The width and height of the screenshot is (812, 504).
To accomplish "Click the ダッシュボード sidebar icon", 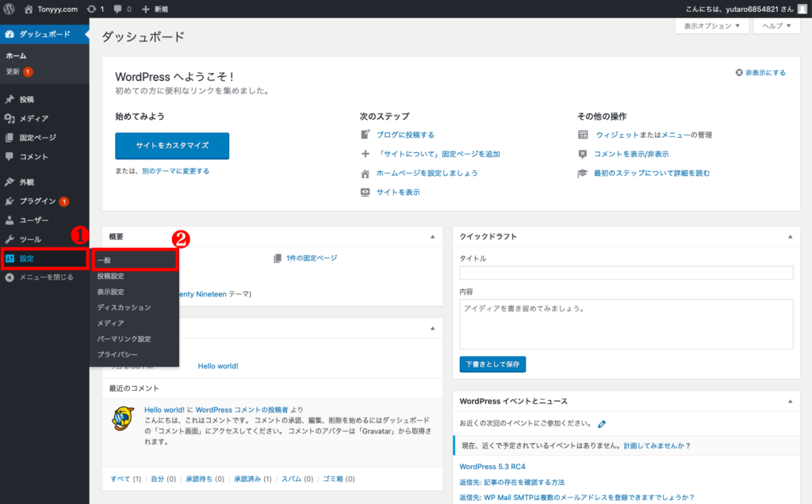I will 10,34.
